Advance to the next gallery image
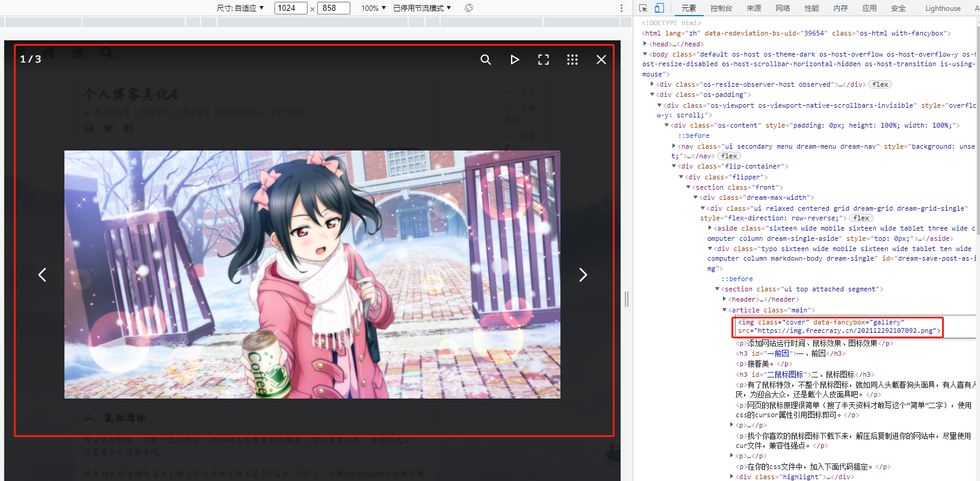Viewport: 980px width, 481px height. click(583, 275)
